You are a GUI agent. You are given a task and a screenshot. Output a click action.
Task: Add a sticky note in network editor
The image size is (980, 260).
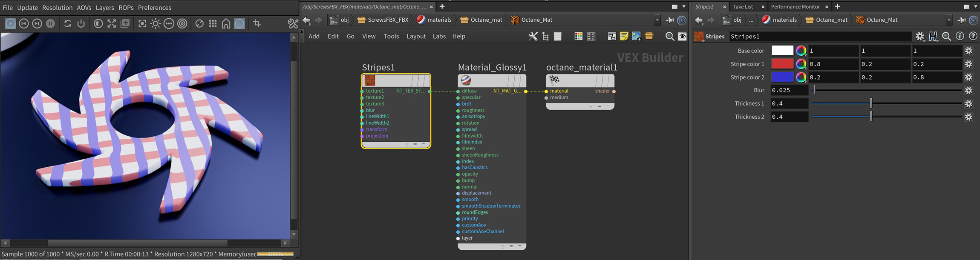click(x=624, y=37)
